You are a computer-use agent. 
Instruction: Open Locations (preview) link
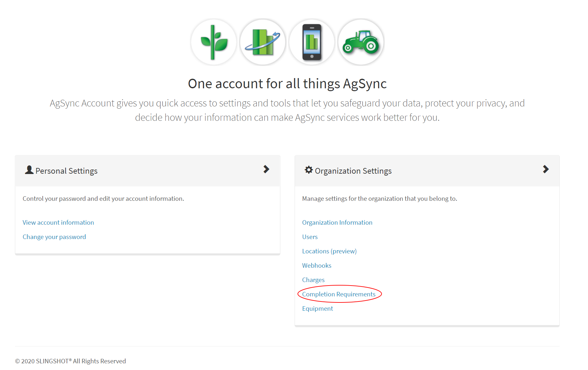click(x=329, y=251)
